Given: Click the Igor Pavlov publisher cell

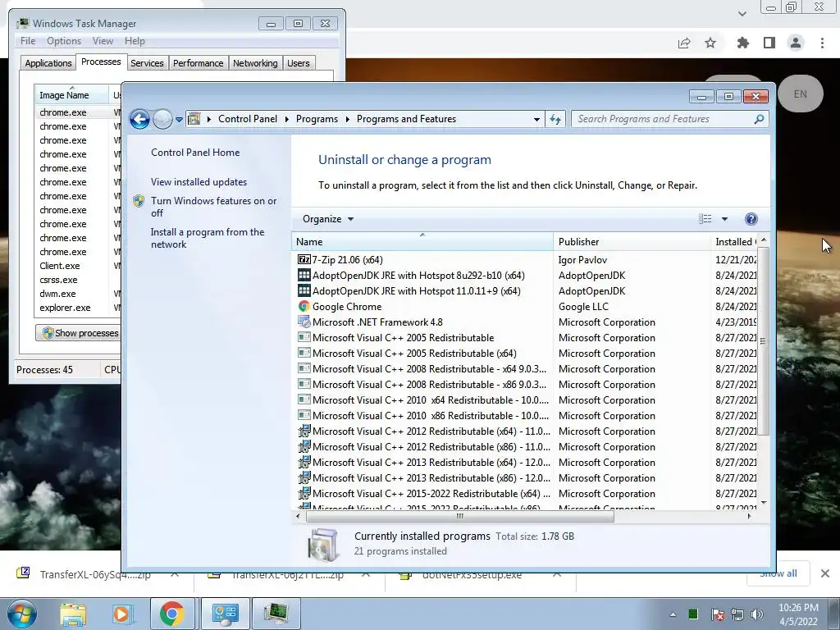Looking at the screenshot, I should pyautogui.click(x=582, y=260).
